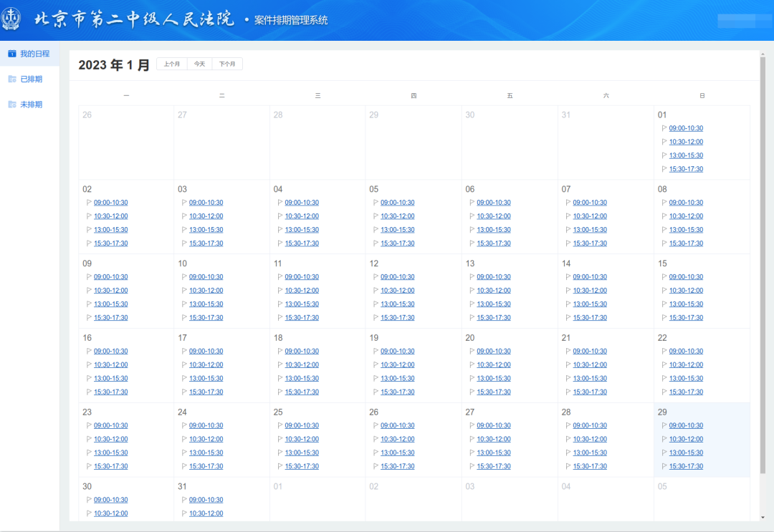Open the 未排期 folder icon in sidebar
774x532 pixels.
11,104
